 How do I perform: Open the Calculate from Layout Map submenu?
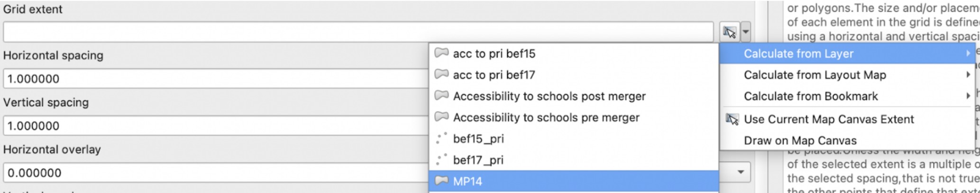pyautogui.click(x=815, y=75)
